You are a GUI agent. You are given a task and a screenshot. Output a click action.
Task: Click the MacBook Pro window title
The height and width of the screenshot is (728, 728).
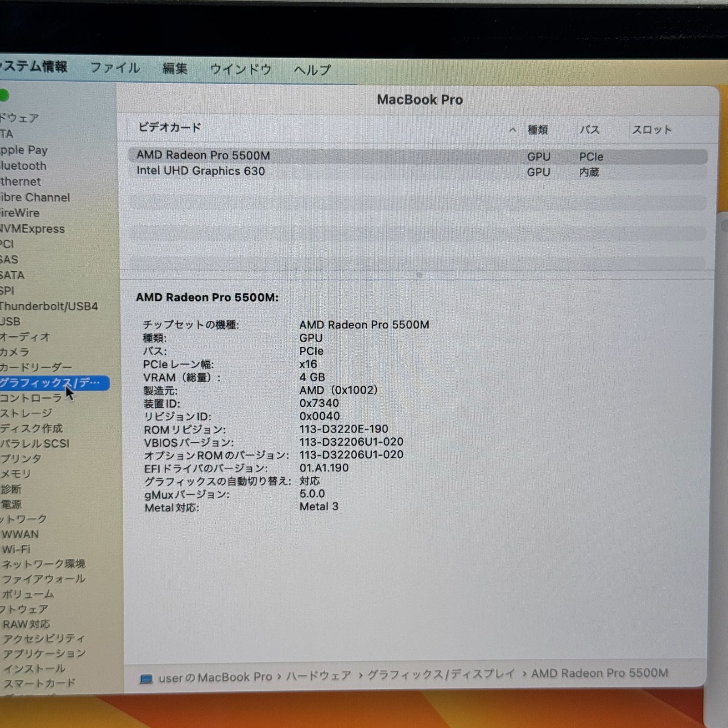pos(420,100)
